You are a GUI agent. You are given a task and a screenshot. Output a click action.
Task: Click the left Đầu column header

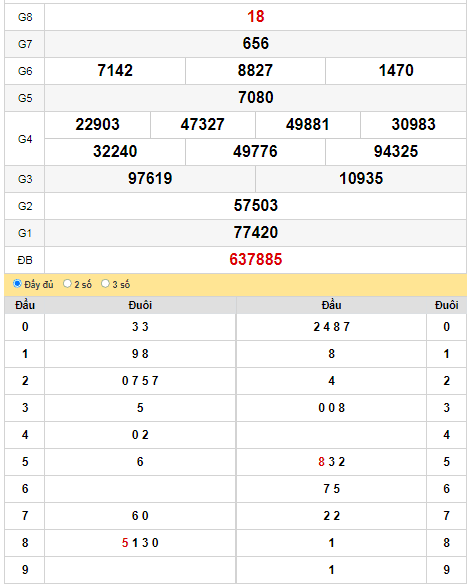pos(25,305)
